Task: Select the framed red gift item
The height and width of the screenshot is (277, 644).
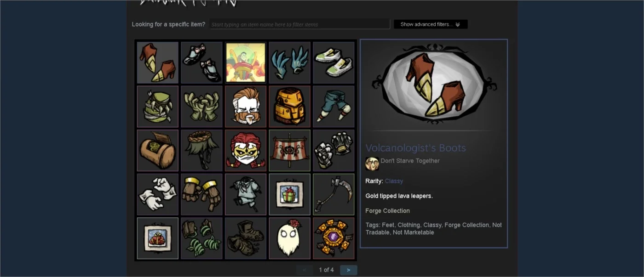Action: [158, 238]
